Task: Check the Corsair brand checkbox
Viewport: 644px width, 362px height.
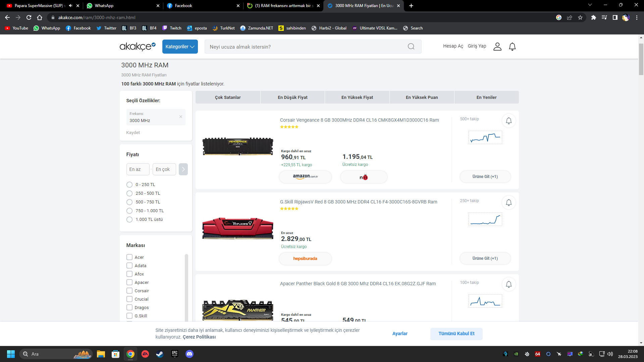Action: pyautogui.click(x=129, y=291)
